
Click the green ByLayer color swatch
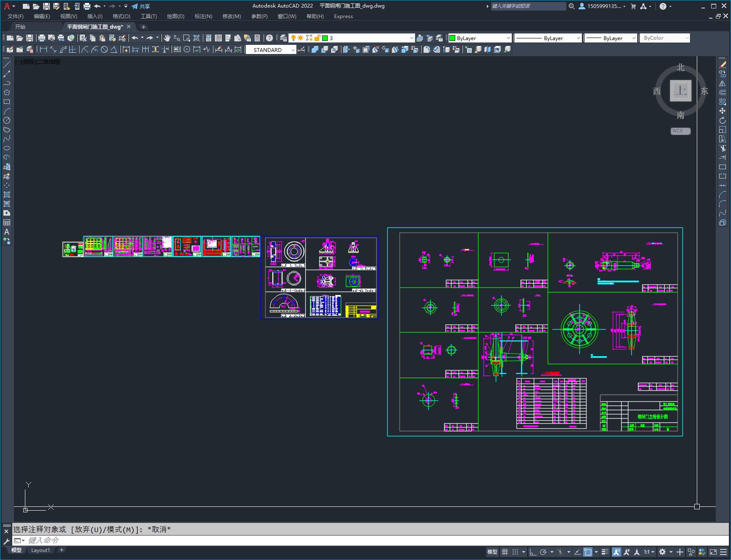[x=452, y=38]
